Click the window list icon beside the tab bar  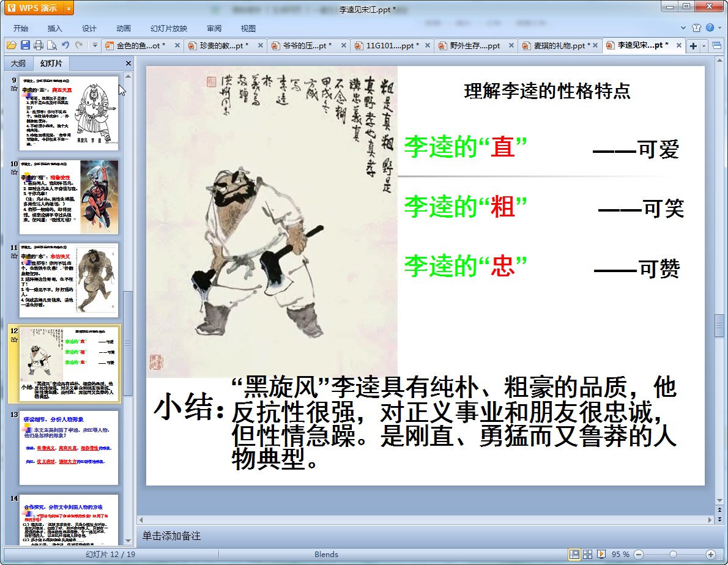tap(716, 45)
